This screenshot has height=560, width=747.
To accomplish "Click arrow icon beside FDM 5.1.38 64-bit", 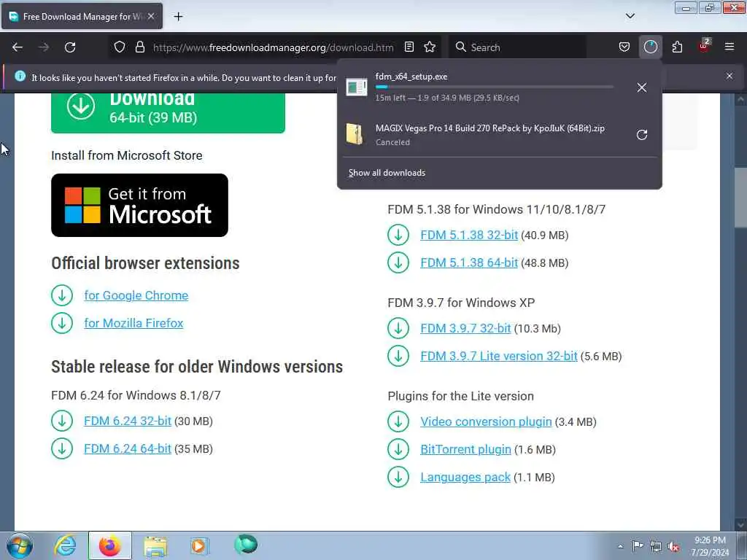I will point(398,262).
